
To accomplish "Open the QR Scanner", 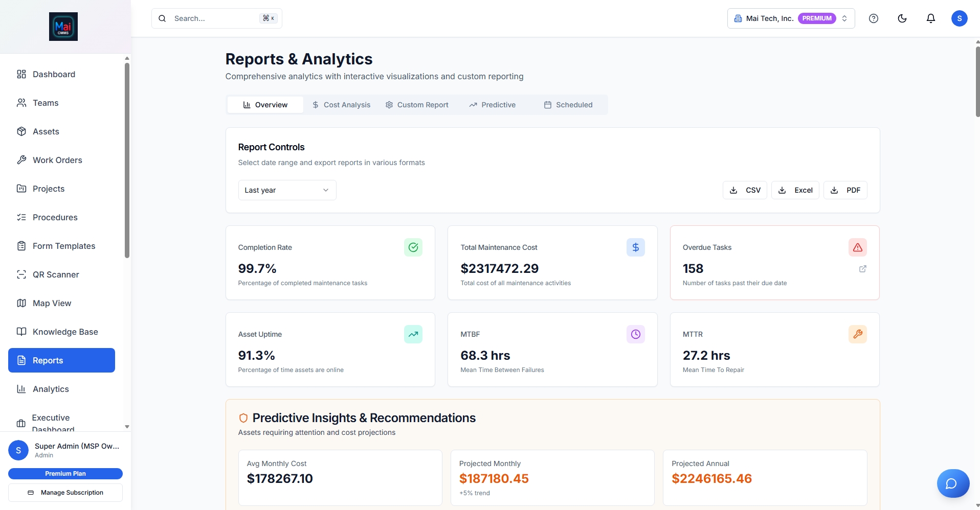I will pos(55,274).
